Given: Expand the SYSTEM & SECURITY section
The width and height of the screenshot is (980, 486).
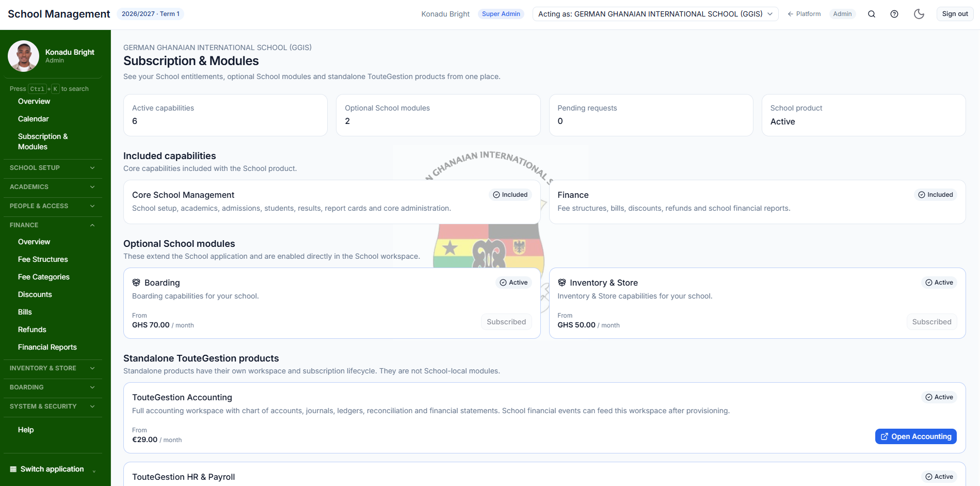Looking at the screenshot, I should coord(53,406).
